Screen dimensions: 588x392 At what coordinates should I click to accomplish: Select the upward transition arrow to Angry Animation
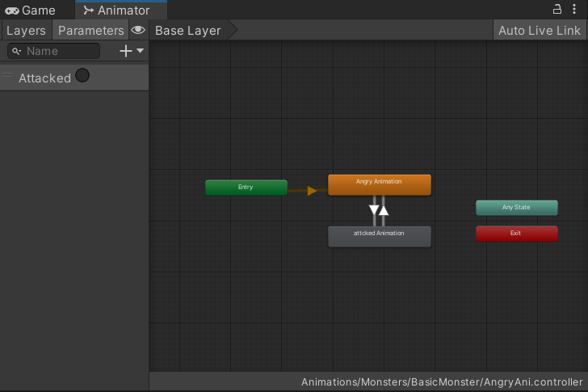(384, 210)
